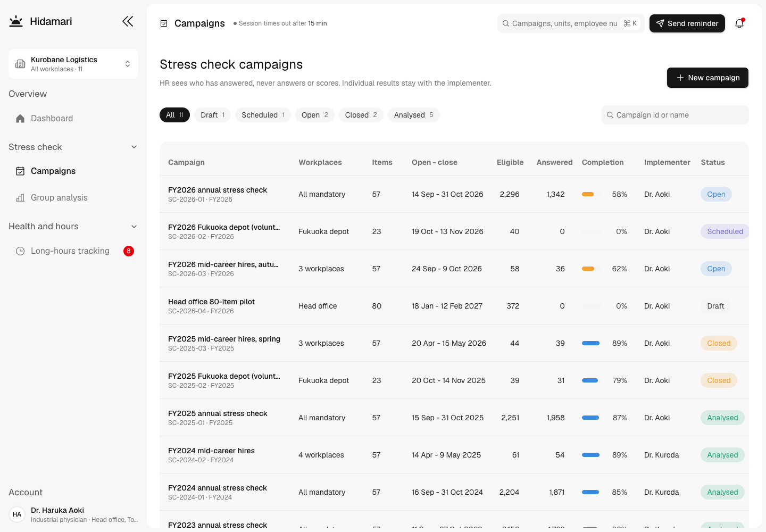Click the Send reminder button

click(687, 23)
